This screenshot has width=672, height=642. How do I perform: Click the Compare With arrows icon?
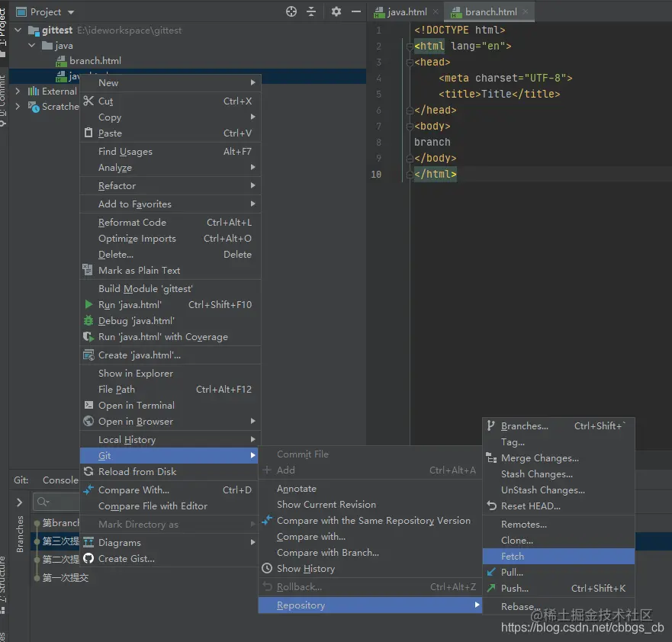[x=88, y=490]
